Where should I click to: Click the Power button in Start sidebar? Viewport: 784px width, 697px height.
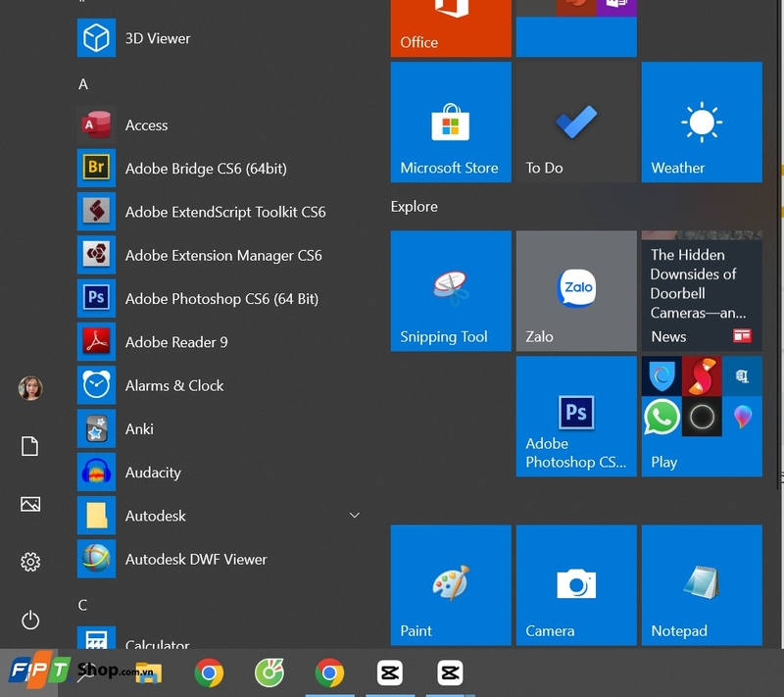tap(30, 620)
